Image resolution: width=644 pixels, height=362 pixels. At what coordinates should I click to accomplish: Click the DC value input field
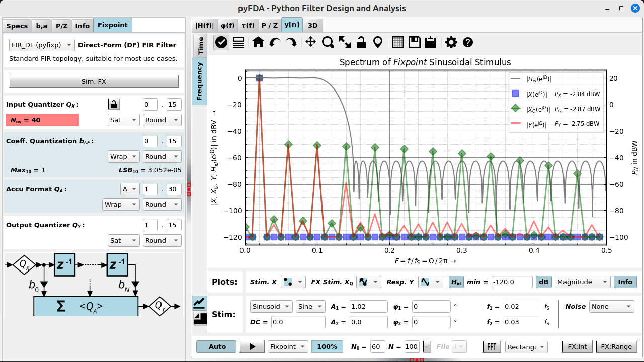pyautogui.click(x=298, y=322)
